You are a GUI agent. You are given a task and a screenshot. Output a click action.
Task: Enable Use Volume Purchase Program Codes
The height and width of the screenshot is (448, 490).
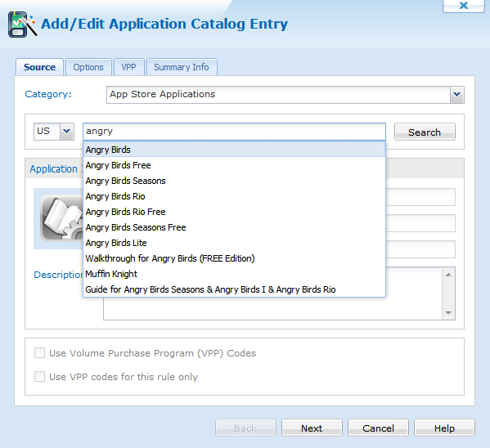40,353
